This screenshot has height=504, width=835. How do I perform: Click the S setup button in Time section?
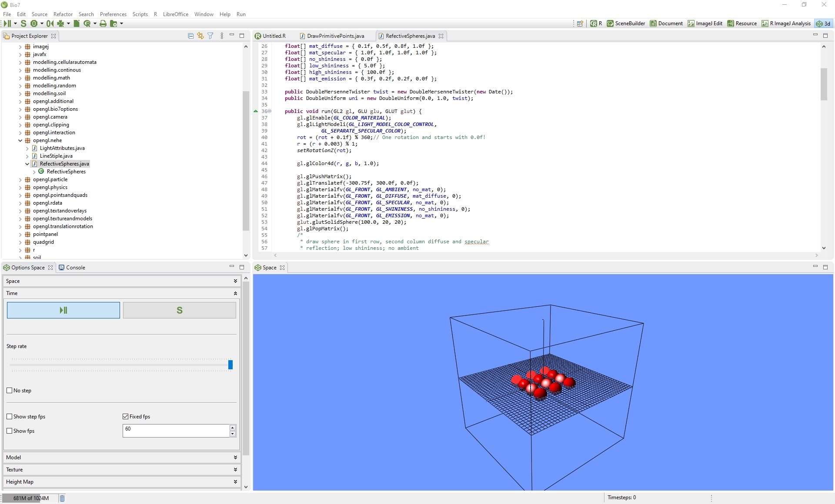tap(180, 310)
